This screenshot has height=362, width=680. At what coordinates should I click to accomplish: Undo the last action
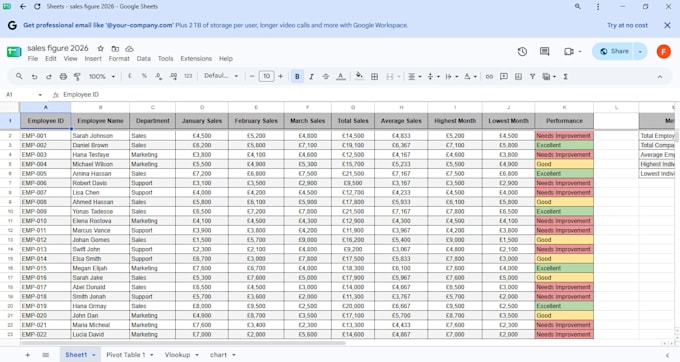pos(34,76)
